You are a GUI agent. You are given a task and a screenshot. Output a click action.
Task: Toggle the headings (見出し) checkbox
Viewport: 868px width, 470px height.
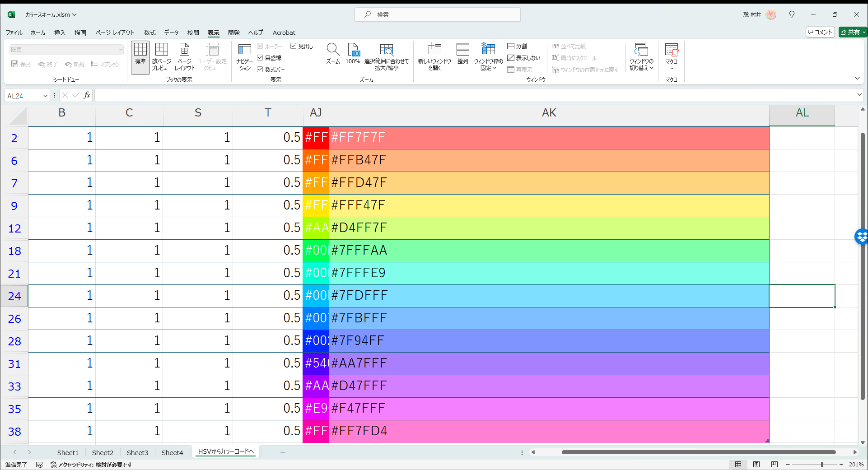pyautogui.click(x=293, y=46)
